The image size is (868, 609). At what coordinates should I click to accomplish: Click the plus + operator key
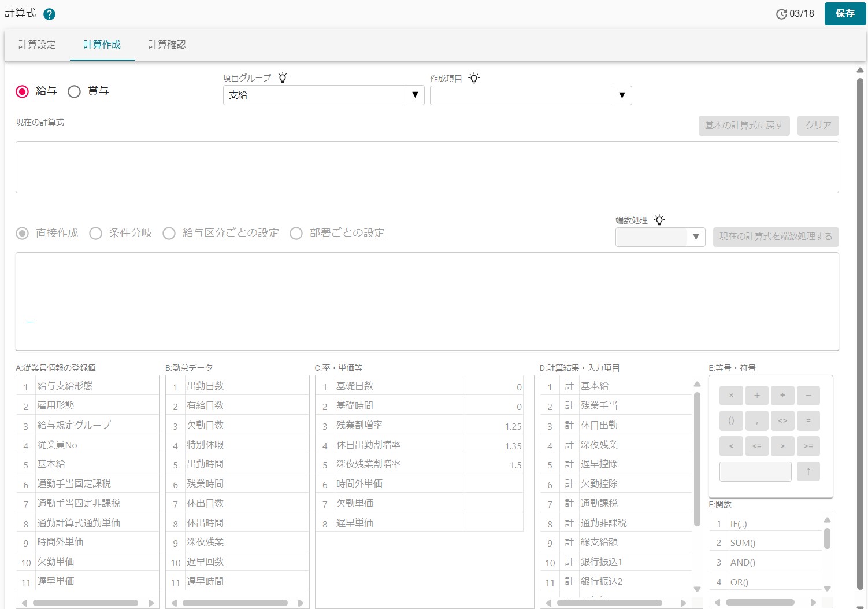pyautogui.click(x=756, y=396)
